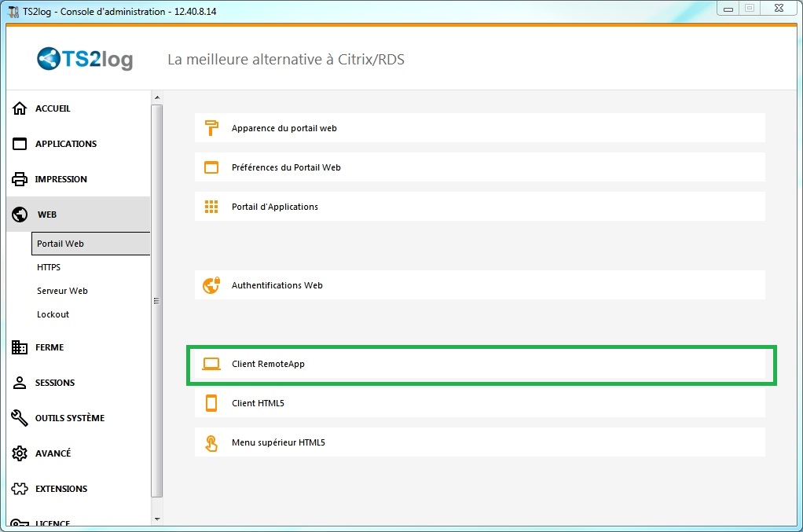Close the TS2log administration console

tap(779, 9)
